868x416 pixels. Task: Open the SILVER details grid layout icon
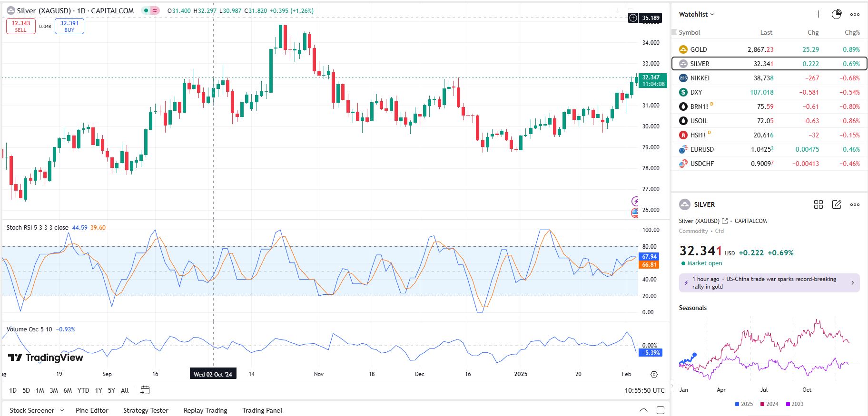coord(819,204)
